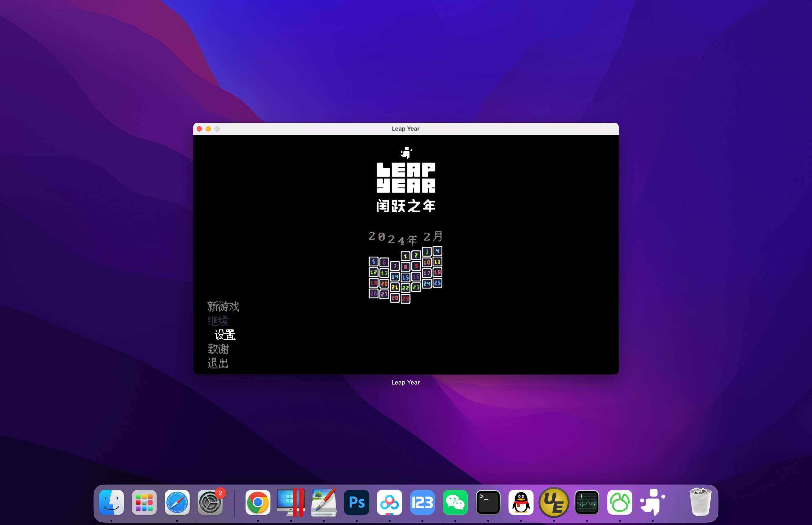This screenshot has height=525, width=812.
Task: Open the 设置 settings menu entry
Action: tap(225, 335)
